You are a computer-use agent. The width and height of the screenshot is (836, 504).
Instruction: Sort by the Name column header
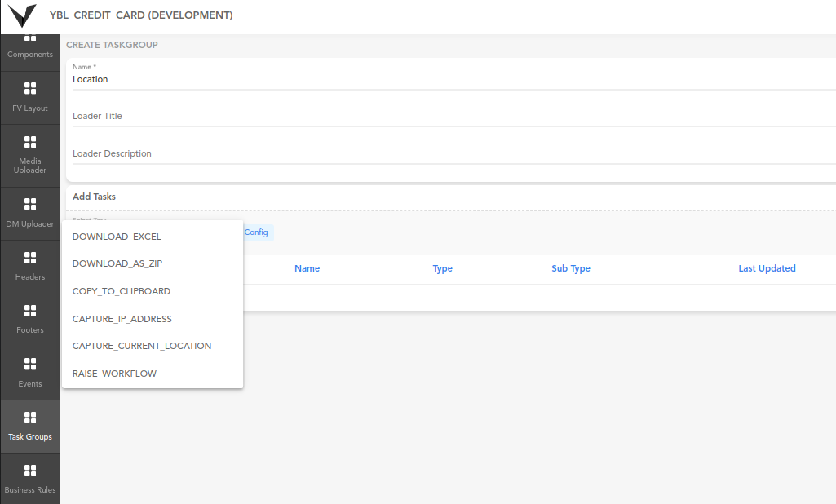click(x=307, y=268)
